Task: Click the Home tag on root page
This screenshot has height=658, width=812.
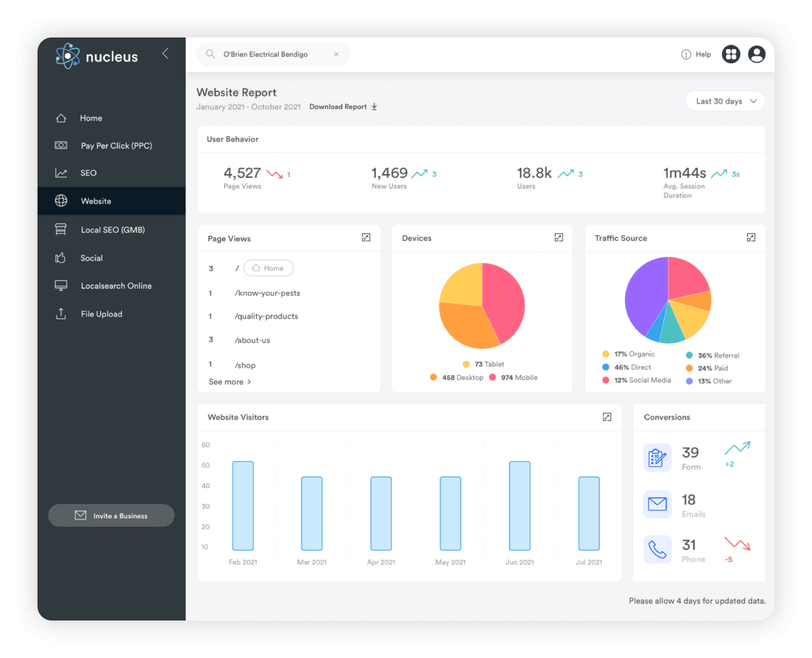Action: (269, 268)
